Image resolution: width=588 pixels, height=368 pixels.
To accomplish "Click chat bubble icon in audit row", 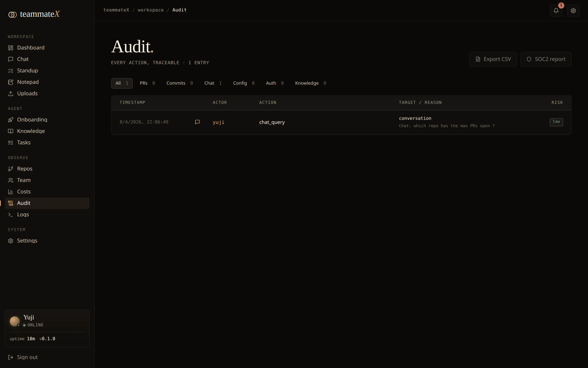I will pyautogui.click(x=197, y=122).
